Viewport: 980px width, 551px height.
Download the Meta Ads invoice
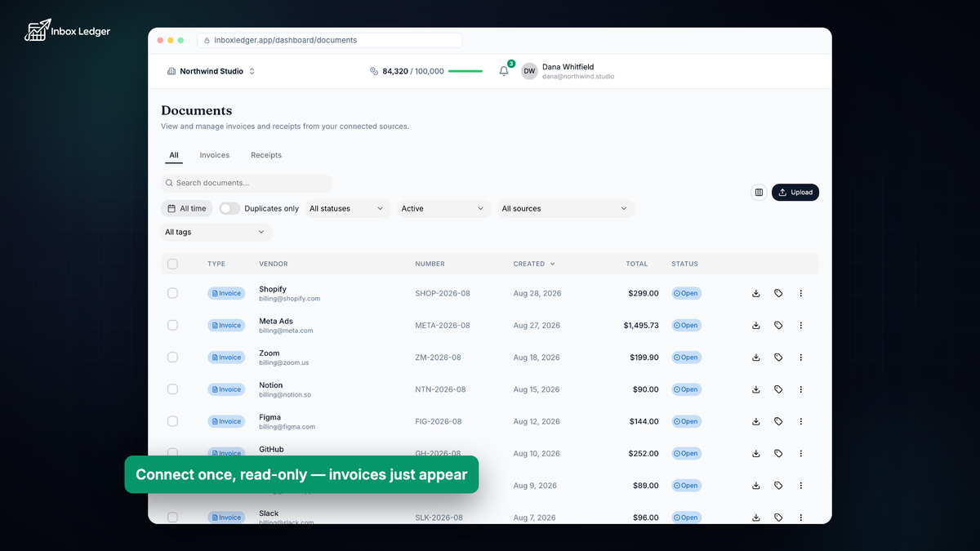(x=756, y=325)
